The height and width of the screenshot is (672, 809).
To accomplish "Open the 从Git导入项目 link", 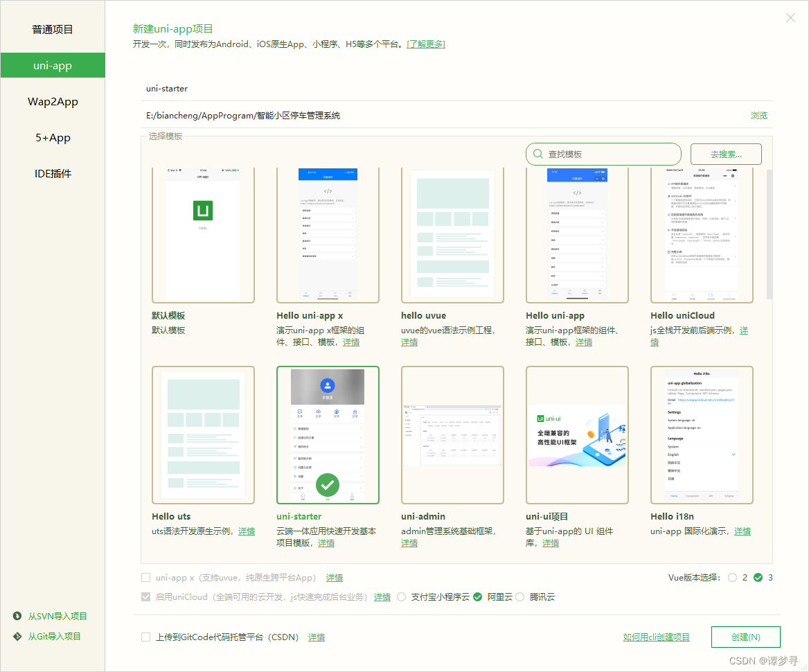I will tap(54, 637).
